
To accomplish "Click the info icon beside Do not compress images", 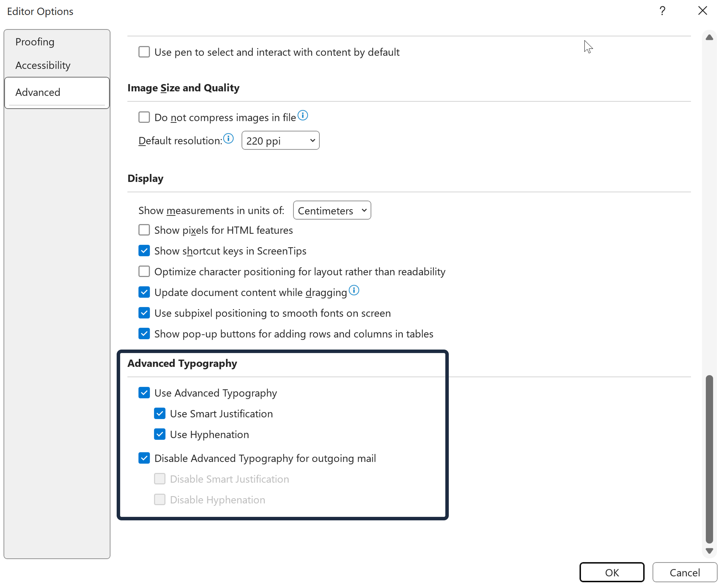I will click(303, 115).
